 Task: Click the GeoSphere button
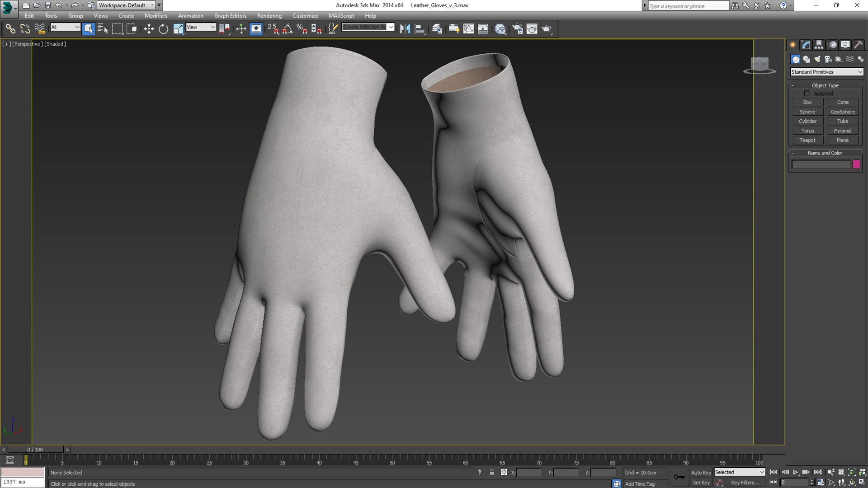click(843, 112)
